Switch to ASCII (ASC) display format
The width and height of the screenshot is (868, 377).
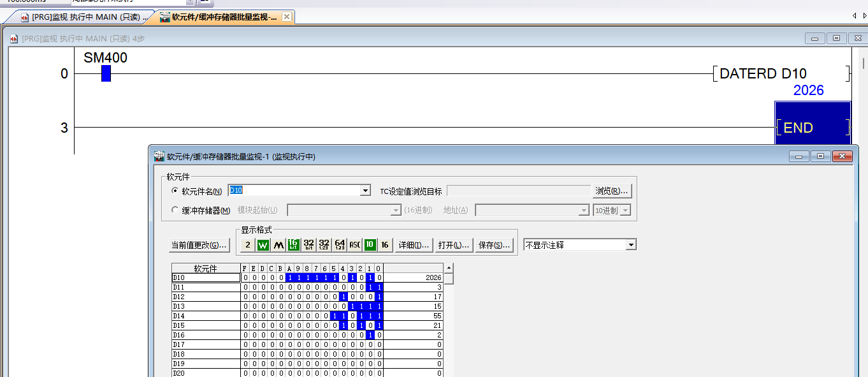(x=355, y=245)
